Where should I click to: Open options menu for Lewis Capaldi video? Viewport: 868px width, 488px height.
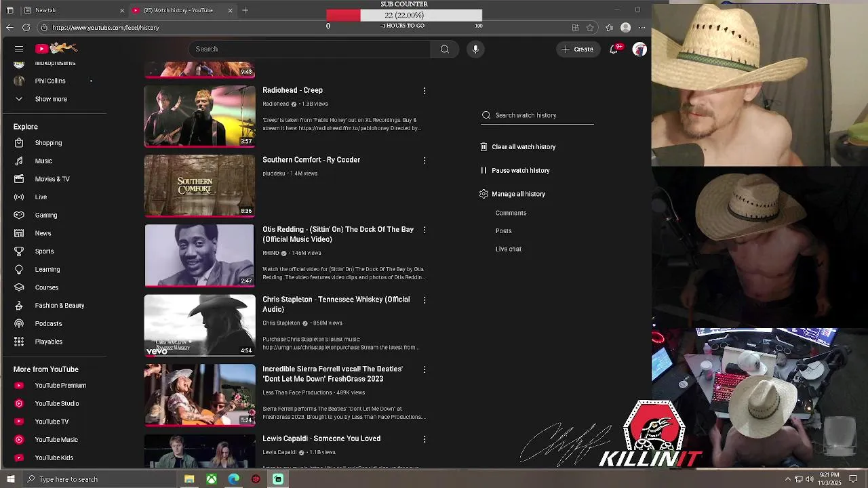(425, 439)
